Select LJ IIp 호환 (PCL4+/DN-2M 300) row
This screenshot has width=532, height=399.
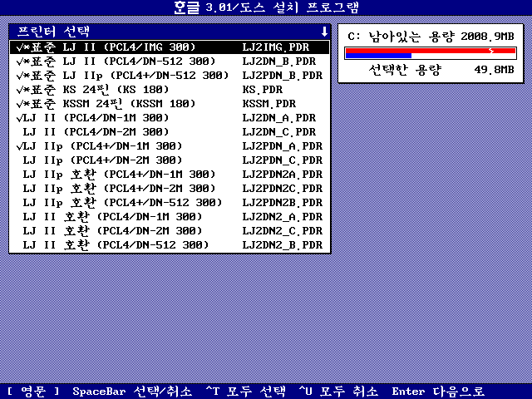pyautogui.click(x=170, y=189)
